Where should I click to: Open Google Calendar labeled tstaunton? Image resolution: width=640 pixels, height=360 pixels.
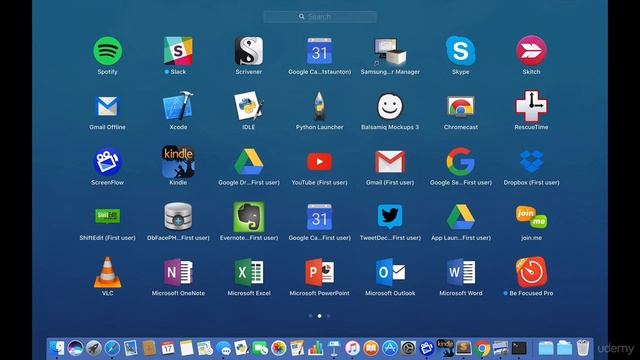point(319,51)
